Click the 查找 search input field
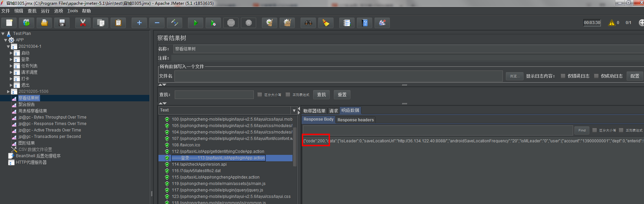 pos(214,95)
